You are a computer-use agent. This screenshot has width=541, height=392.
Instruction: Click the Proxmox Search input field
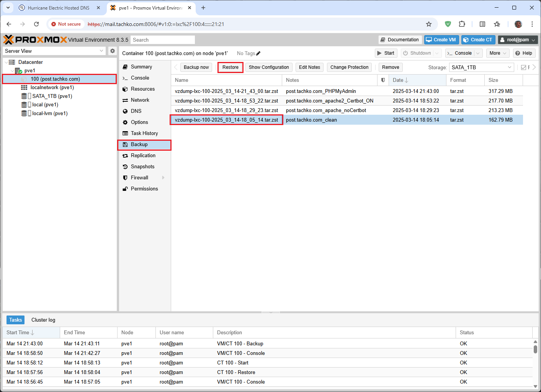163,40
